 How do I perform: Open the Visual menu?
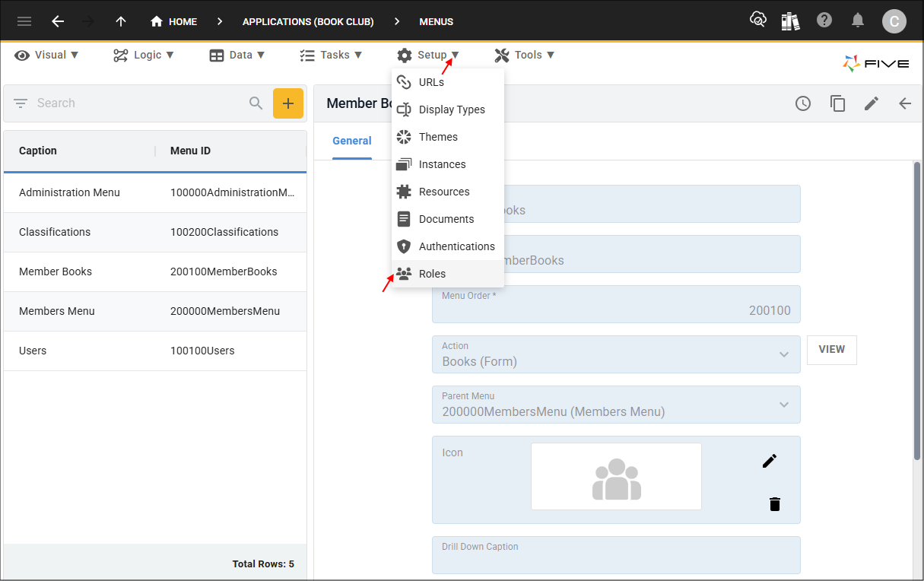[46, 55]
